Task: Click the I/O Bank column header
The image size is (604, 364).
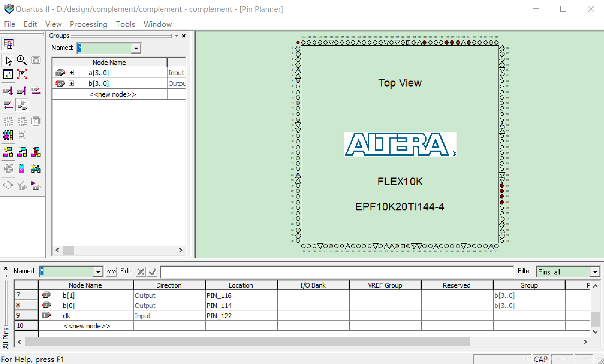Action: click(x=313, y=285)
